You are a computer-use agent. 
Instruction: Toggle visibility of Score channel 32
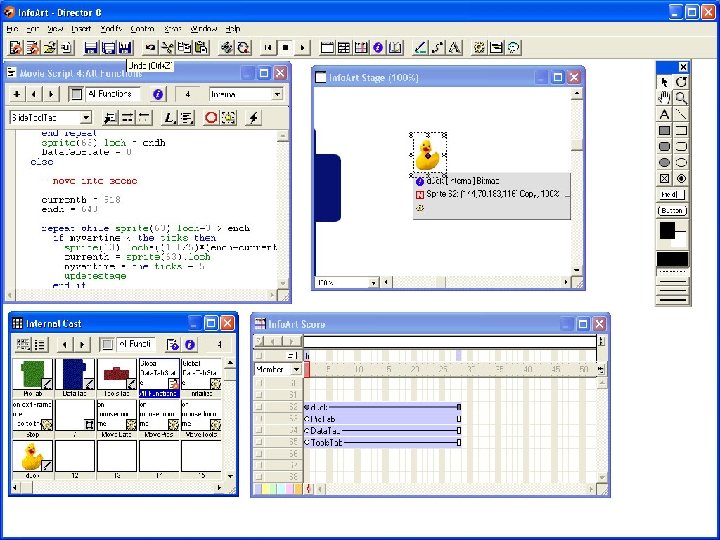(x=260, y=407)
